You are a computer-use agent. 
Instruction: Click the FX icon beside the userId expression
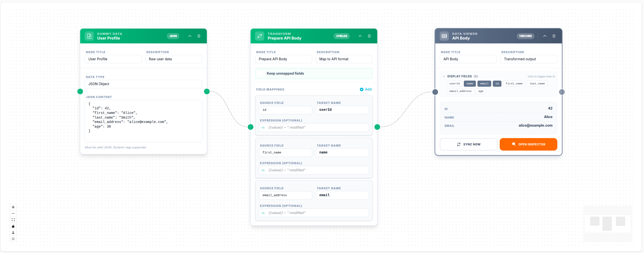tap(263, 128)
